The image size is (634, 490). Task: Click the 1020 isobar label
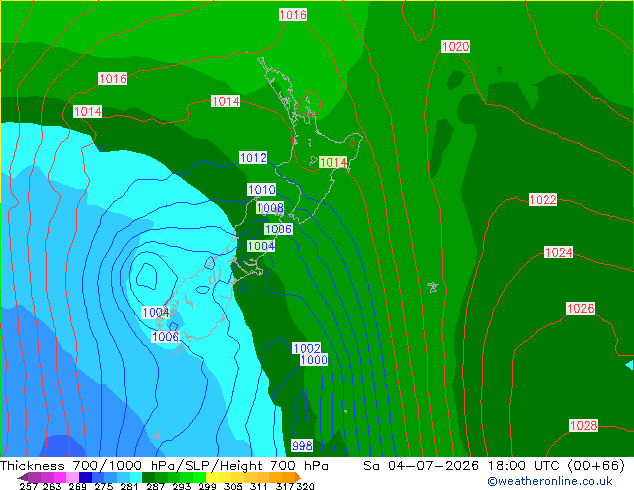455,46
